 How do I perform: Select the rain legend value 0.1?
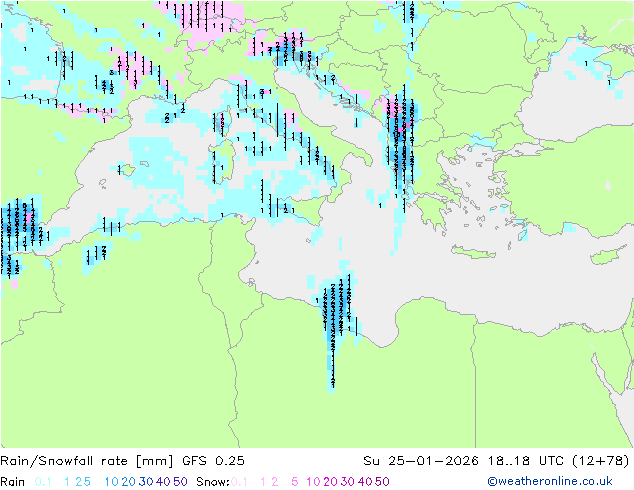tap(43, 482)
